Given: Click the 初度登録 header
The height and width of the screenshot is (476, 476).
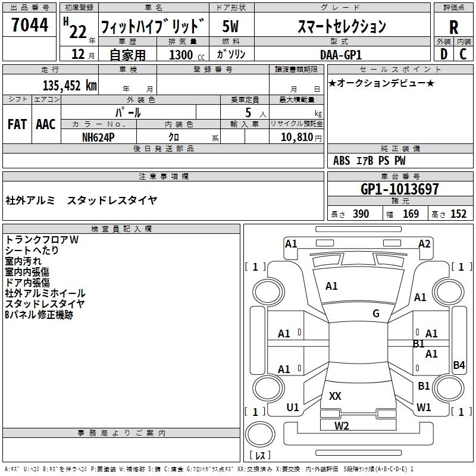Looking at the screenshot, I should tap(79, 8).
